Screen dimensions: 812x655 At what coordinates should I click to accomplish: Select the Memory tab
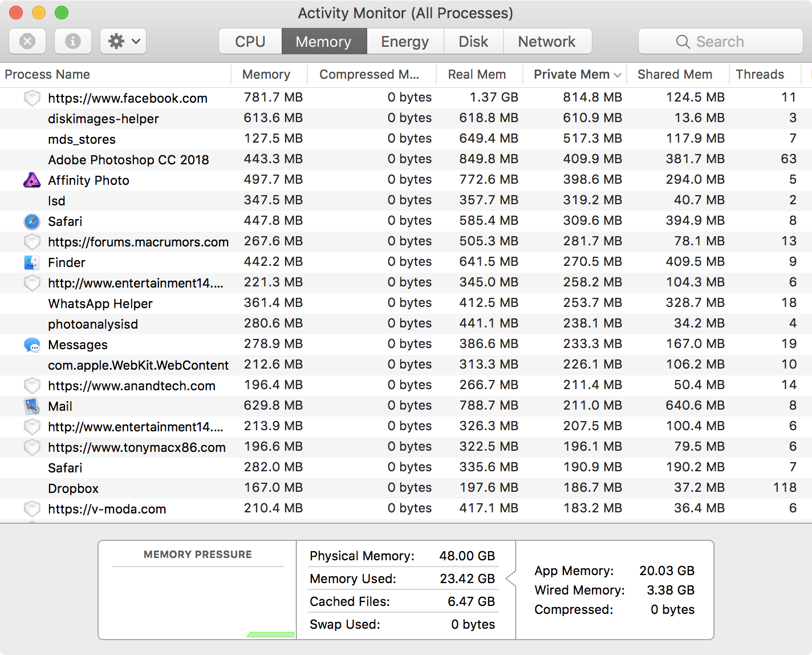pos(324,42)
